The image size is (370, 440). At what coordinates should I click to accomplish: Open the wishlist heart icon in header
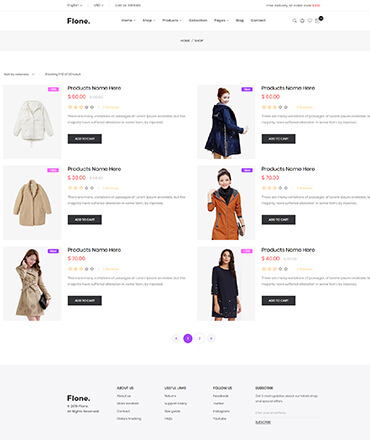point(310,21)
